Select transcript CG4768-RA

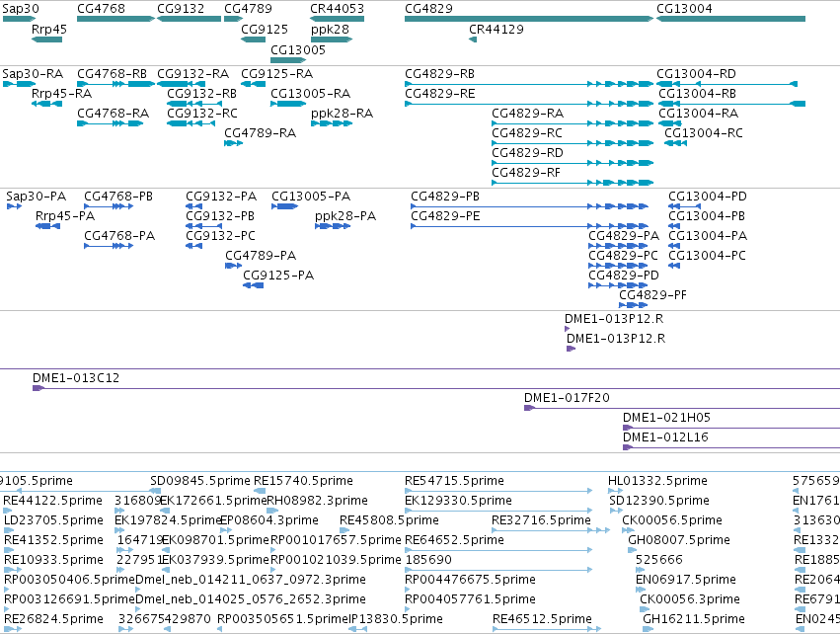pyautogui.click(x=114, y=114)
